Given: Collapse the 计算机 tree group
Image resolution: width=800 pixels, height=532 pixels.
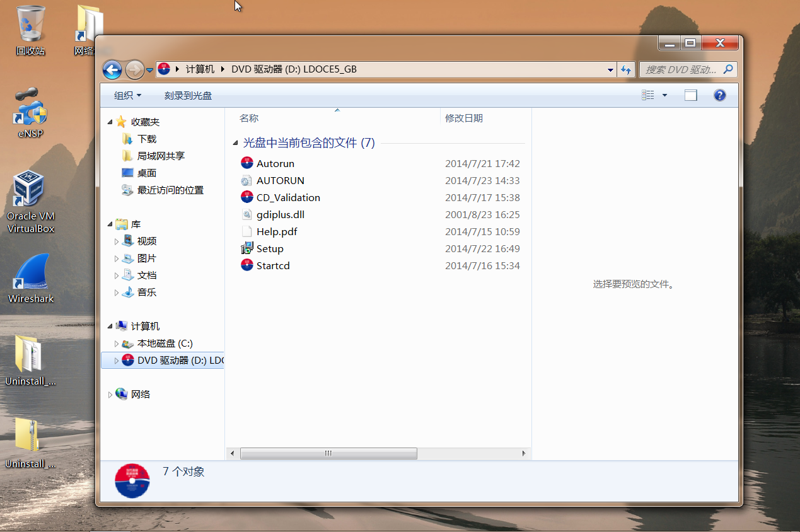Looking at the screenshot, I should point(110,327).
